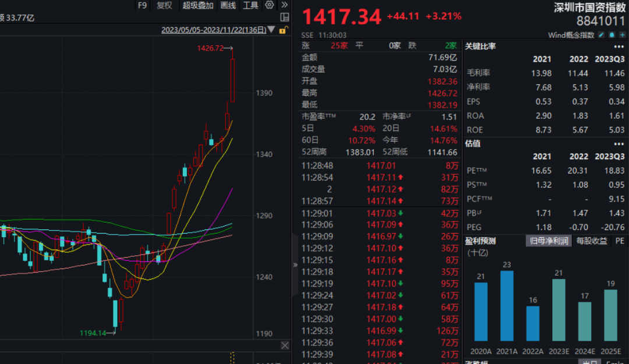Click the bell alert icon beside Wind概念指数

(x=612, y=34)
